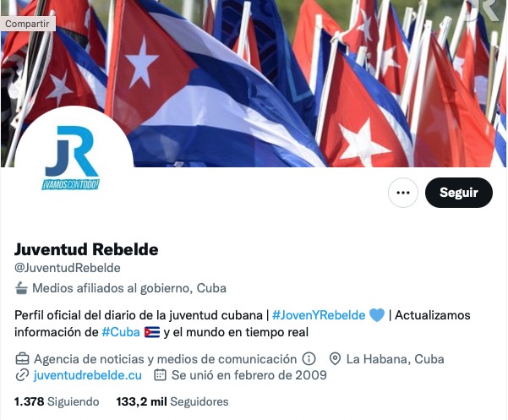Click the Agencia de noticias category text
The height and width of the screenshot is (420, 508).
pos(165,359)
